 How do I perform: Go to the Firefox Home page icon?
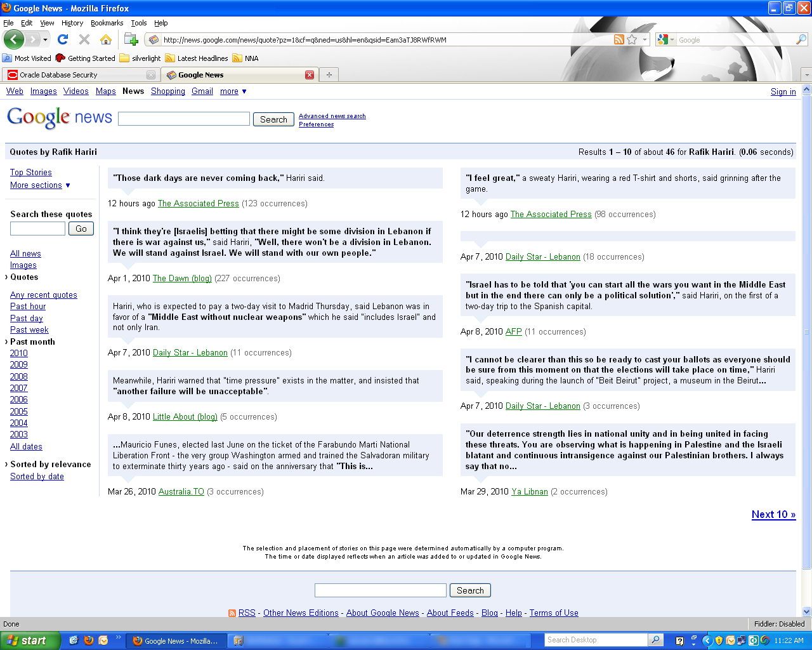pos(106,39)
